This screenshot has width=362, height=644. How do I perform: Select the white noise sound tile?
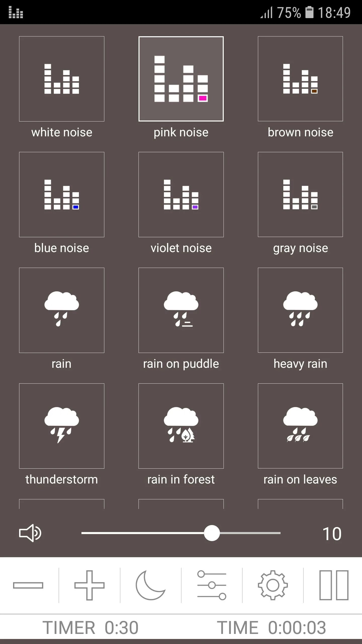point(62,79)
